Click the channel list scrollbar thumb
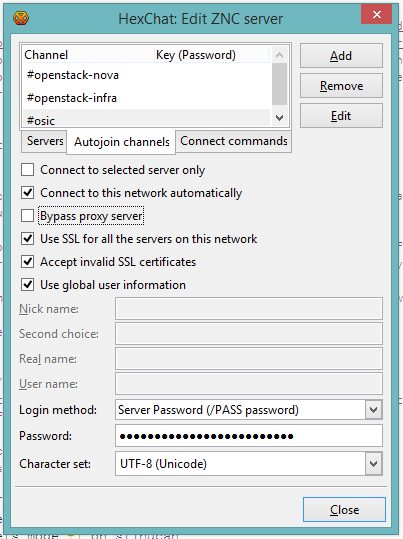Image resolution: width=403 pixels, height=539 pixels. (x=280, y=84)
